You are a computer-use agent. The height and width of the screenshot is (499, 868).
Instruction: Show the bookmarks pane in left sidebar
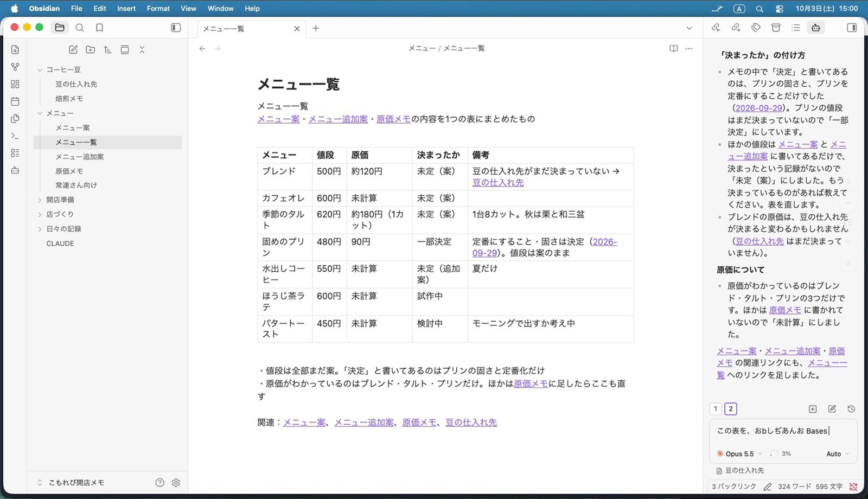[99, 28]
